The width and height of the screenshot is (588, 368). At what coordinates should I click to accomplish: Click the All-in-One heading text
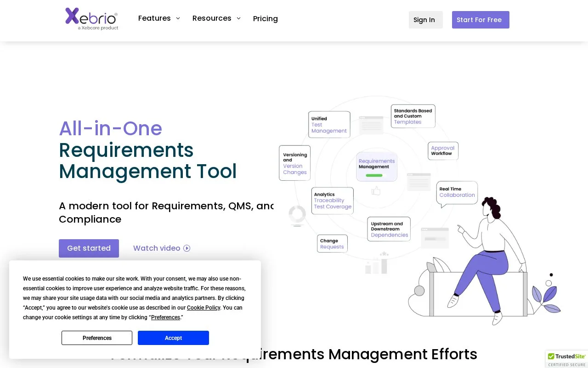111,128
